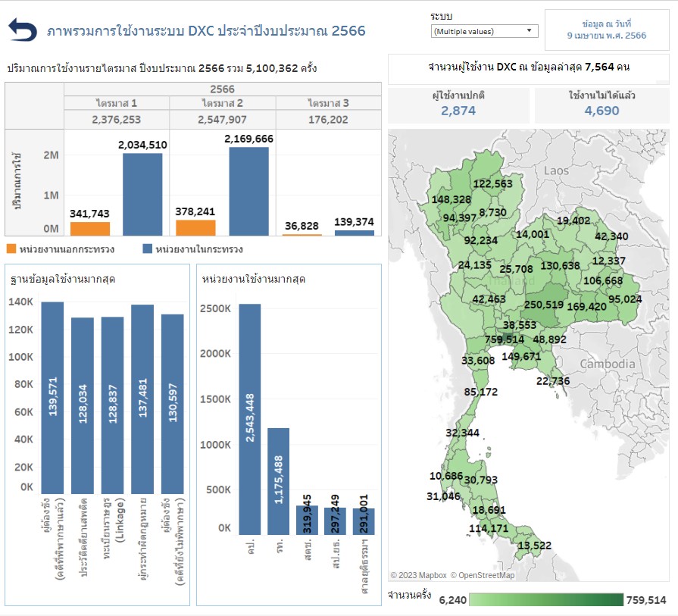The width and height of the screenshot is (678, 616).
Task: Open the © OpenStreetMap attribution link
Action: [483, 575]
